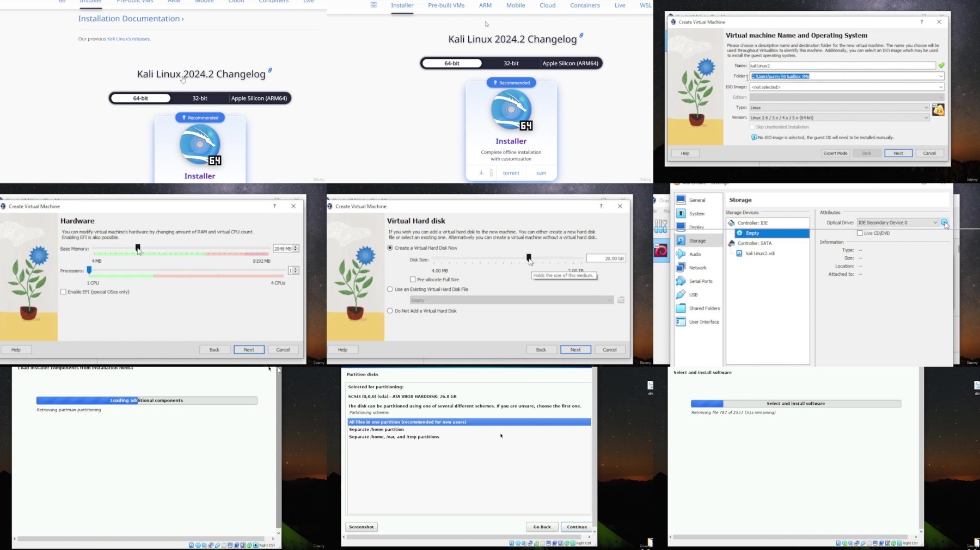980x550 pixels.
Task: Open User Interface in the VirtualBox settings sidebar
Action: [697, 322]
